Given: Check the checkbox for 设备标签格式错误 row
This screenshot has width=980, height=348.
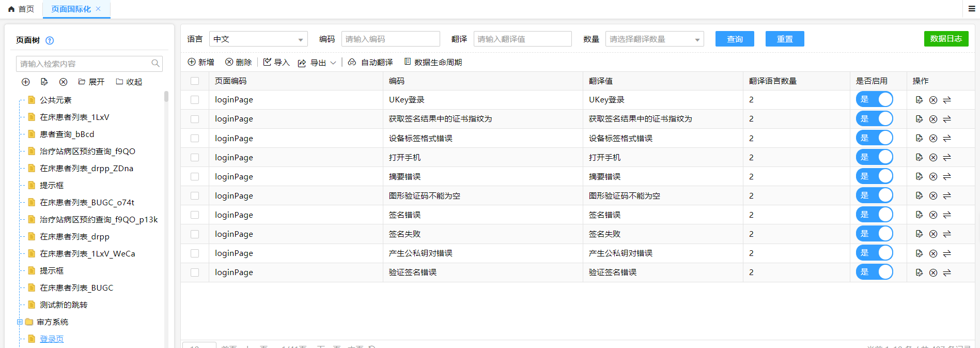Looking at the screenshot, I should (x=195, y=138).
